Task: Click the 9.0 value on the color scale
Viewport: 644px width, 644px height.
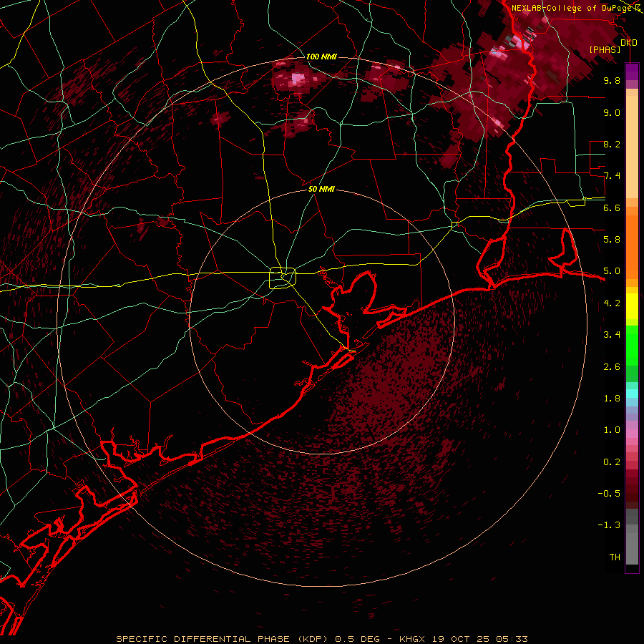Action: [612, 112]
